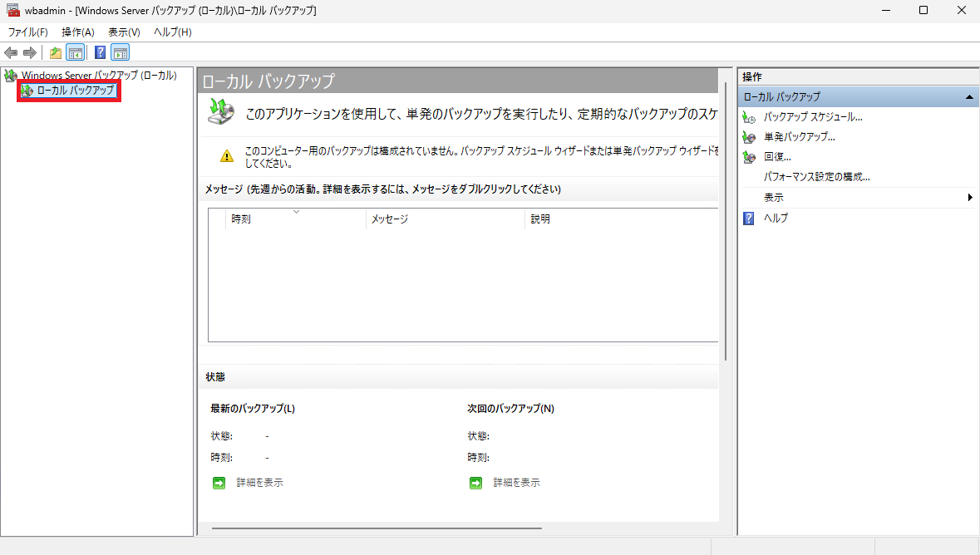Open ヘルプ in the actions pane

(776, 219)
